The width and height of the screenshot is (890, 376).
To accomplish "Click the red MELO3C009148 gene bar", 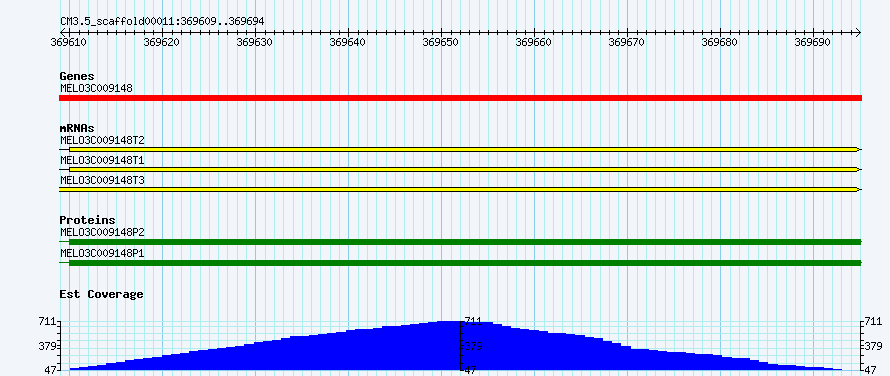I will click(x=460, y=98).
